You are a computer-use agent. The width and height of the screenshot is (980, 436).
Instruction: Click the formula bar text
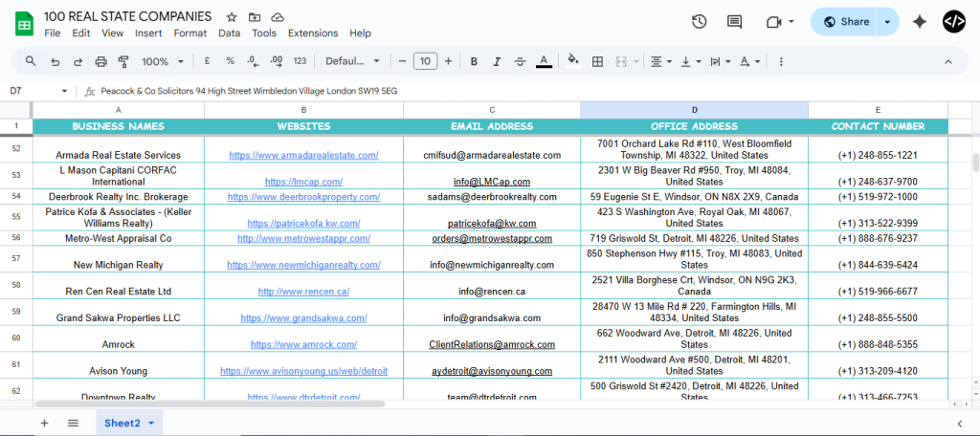click(249, 91)
